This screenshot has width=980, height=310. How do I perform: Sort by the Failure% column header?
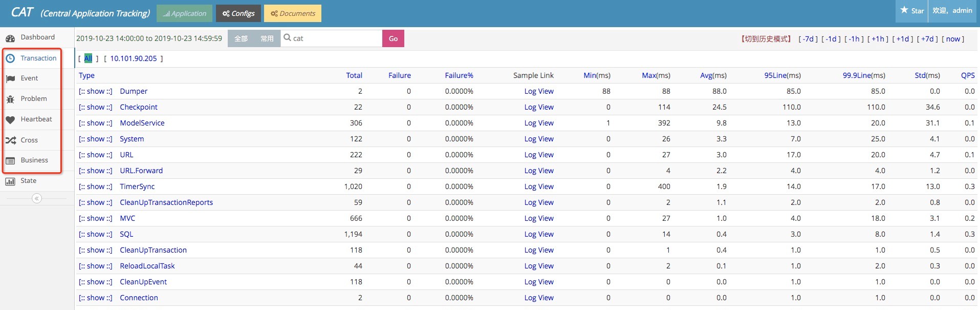click(459, 75)
